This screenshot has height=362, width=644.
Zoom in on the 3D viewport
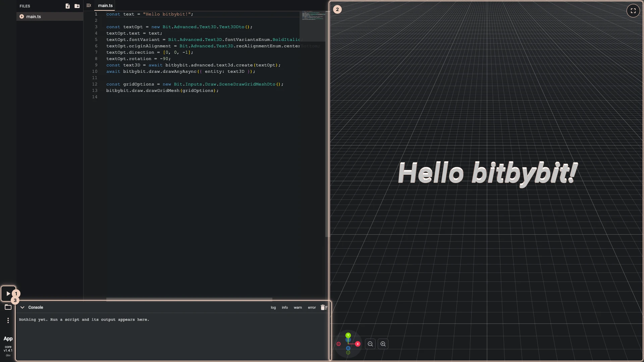(x=383, y=344)
